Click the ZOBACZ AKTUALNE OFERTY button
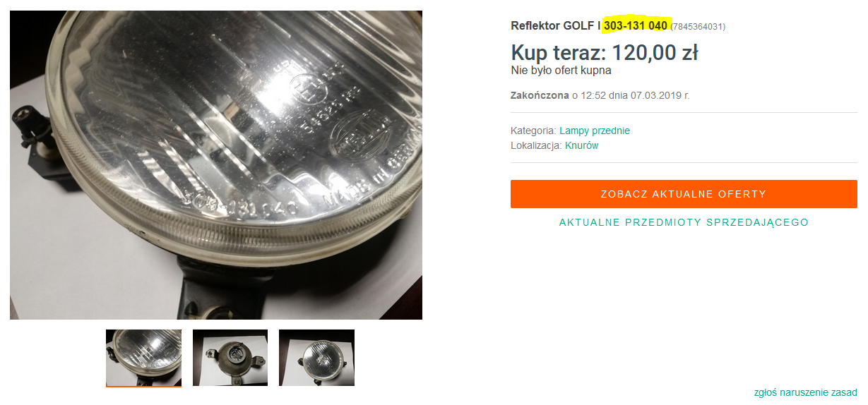Viewport: 868px width, 405px height. tap(684, 194)
